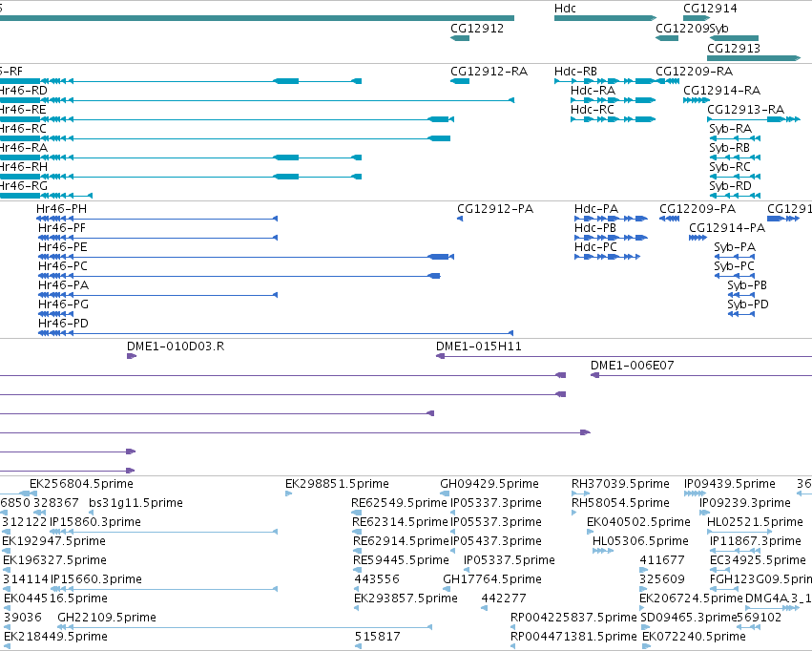Select the Hr46-PC protein feature

tap(239, 276)
